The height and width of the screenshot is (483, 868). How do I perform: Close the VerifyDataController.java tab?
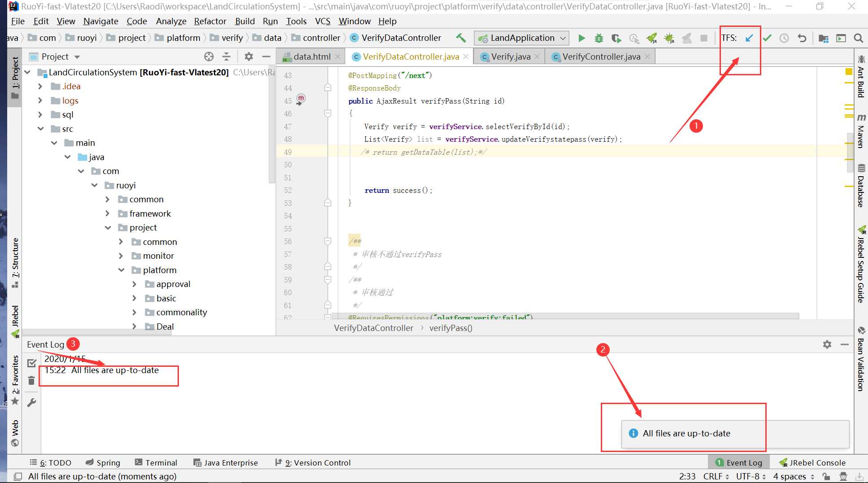point(466,57)
